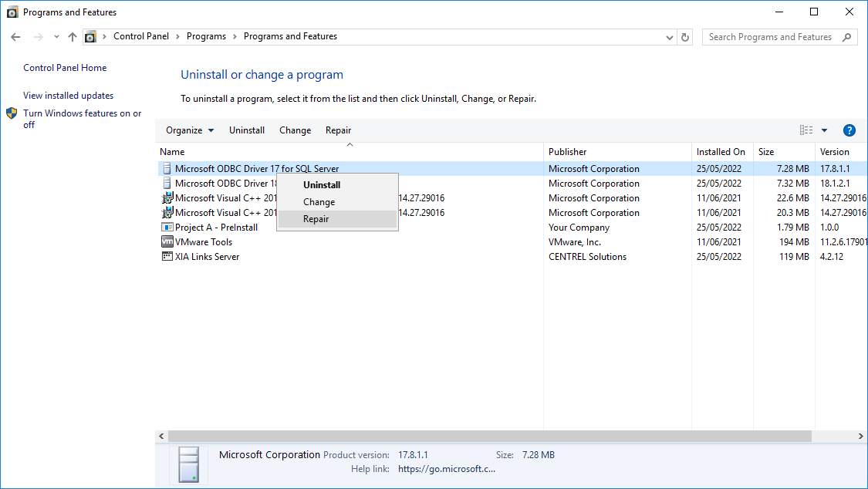Image resolution: width=868 pixels, height=489 pixels.
Task: Click version 18.1.2.1 cell
Action: [x=835, y=183]
